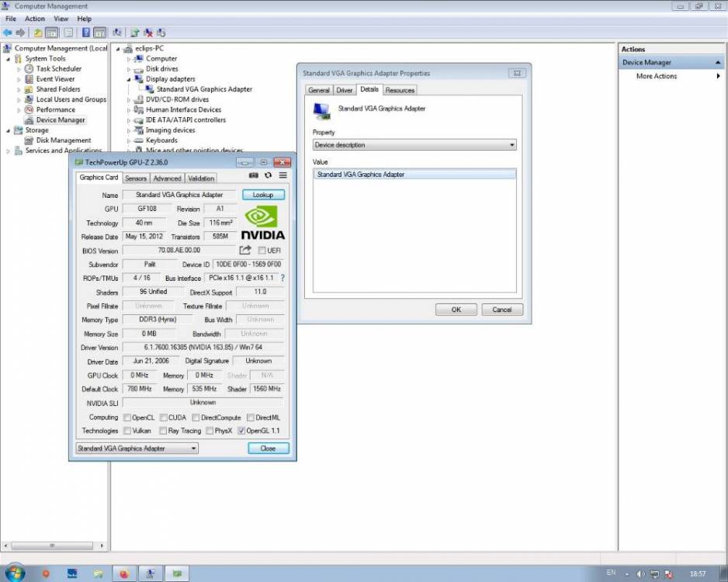
Task: Click the Properties toolbar icon
Action: 68,33
